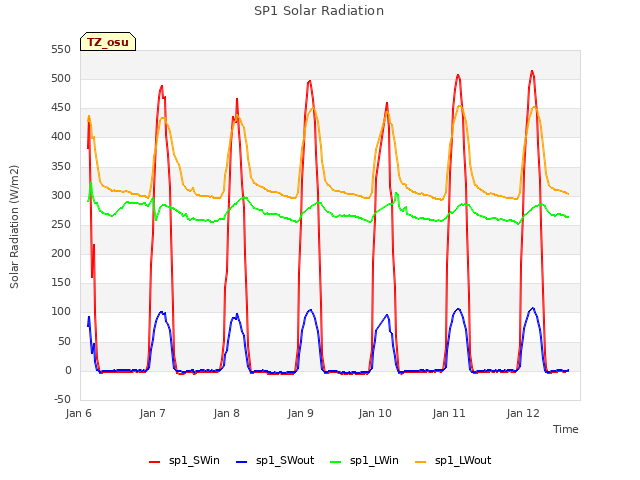Click the 200 y-axis tick label

pos(61,253)
